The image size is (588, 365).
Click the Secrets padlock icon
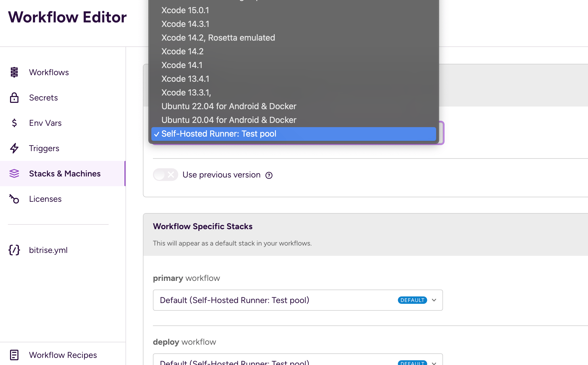(15, 98)
